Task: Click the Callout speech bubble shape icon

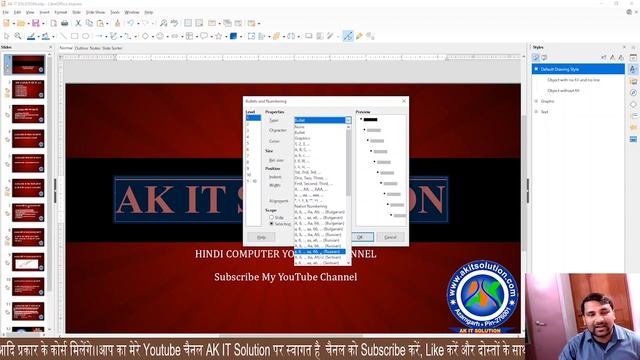Action: point(204,36)
